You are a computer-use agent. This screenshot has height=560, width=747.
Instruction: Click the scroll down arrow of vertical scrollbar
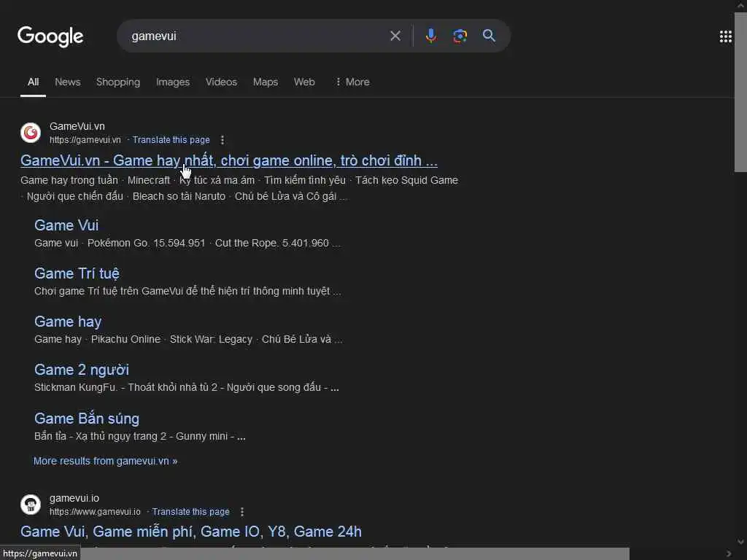(x=740, y=542)
